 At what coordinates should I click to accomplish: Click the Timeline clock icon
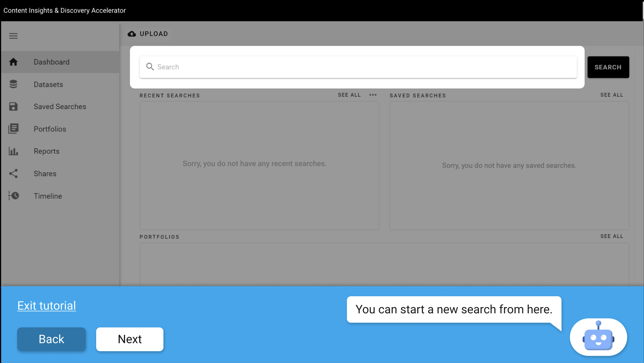13,196
